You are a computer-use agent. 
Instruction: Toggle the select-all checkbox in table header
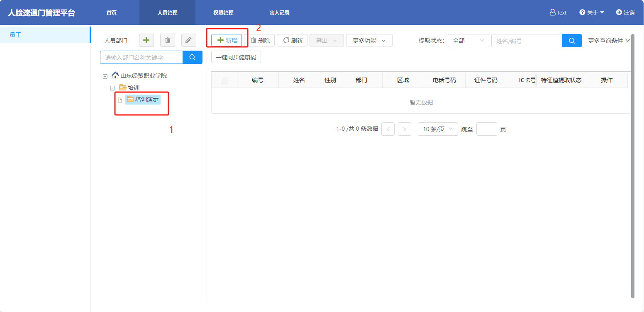[x=224, y=80]
